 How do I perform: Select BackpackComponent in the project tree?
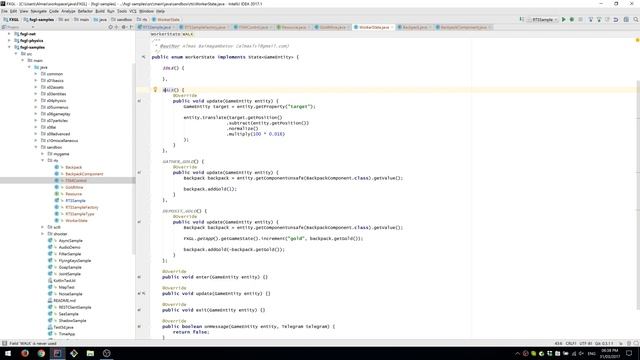[x=84, y=174]
